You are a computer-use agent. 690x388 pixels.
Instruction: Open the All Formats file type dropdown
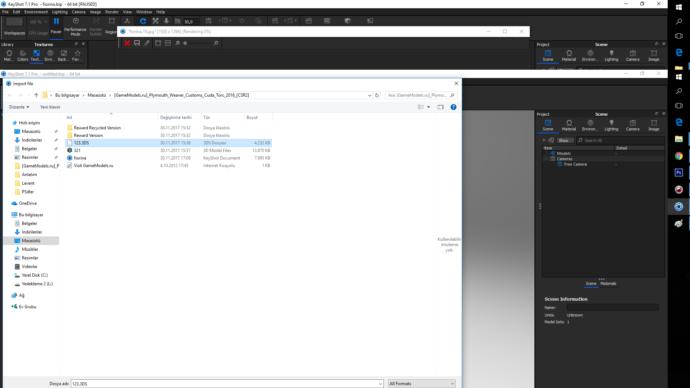tap(421, 384)
